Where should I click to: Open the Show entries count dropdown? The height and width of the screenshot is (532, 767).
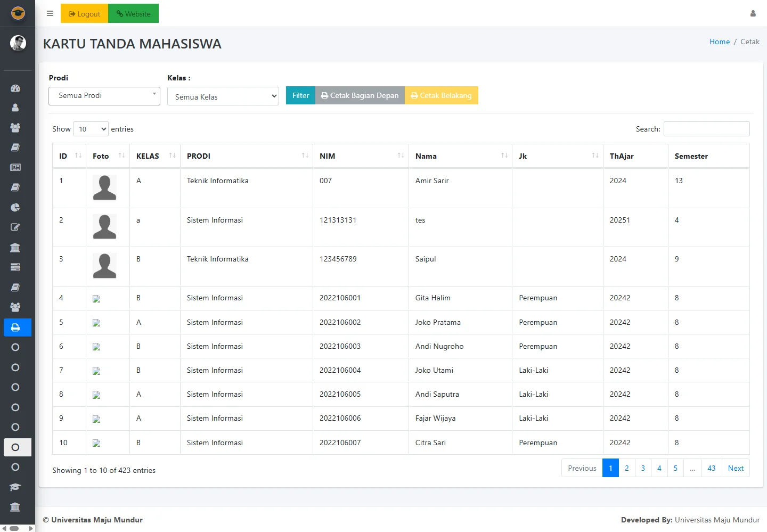[91, 129]
